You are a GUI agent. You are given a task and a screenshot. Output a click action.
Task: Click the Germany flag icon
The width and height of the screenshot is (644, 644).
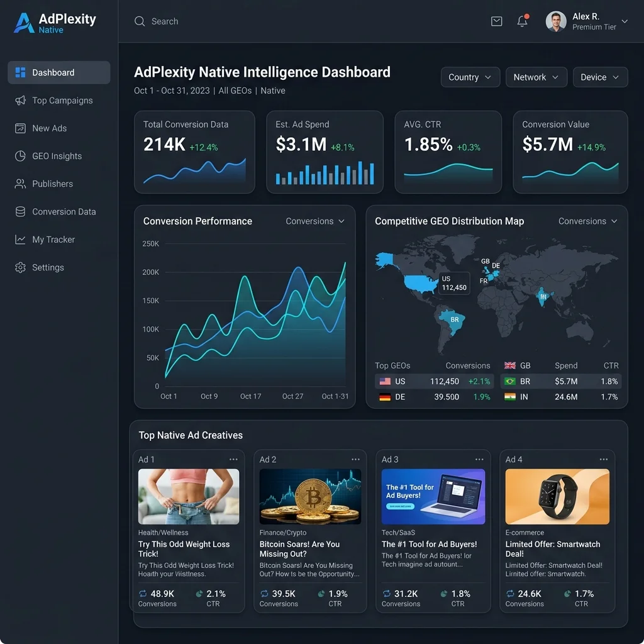pyautogui.click(x=385, y=397)
